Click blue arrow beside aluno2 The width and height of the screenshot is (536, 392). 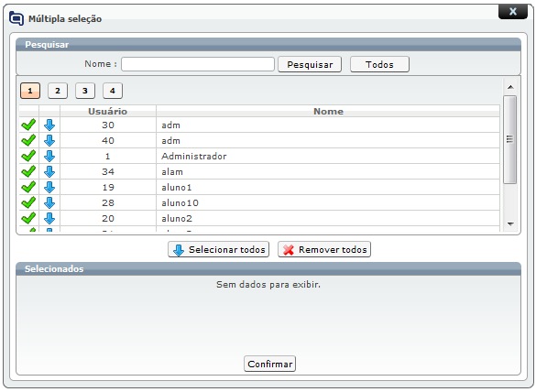pos(49,218)
